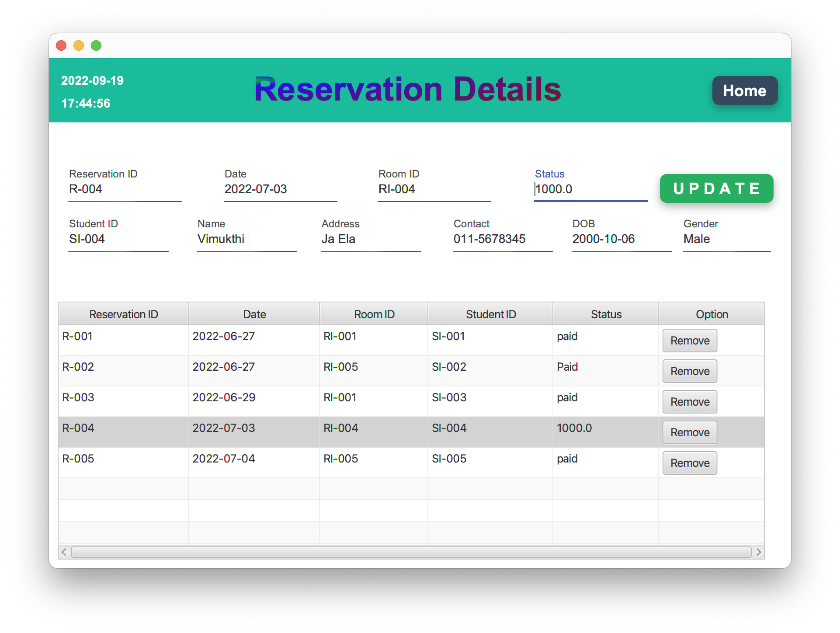Select the Reservation ID input field

tap(125, 189)
